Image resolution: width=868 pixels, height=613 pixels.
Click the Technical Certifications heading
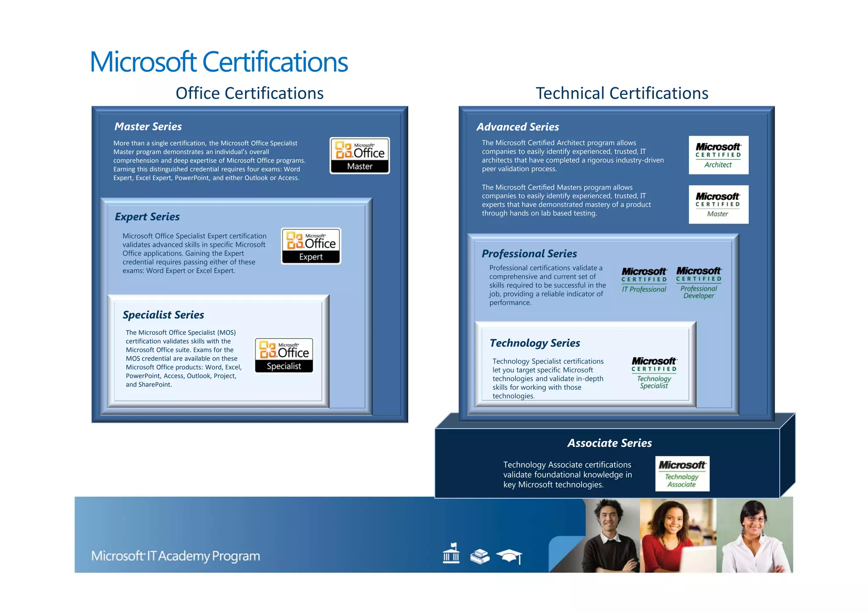pyautogui.click(x=622, y=93)
